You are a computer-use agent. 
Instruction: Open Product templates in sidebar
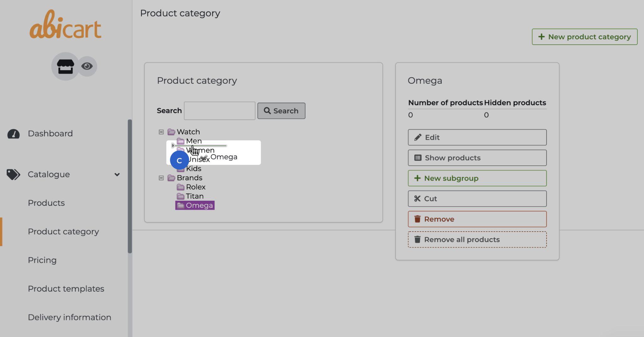coord(66,289)
